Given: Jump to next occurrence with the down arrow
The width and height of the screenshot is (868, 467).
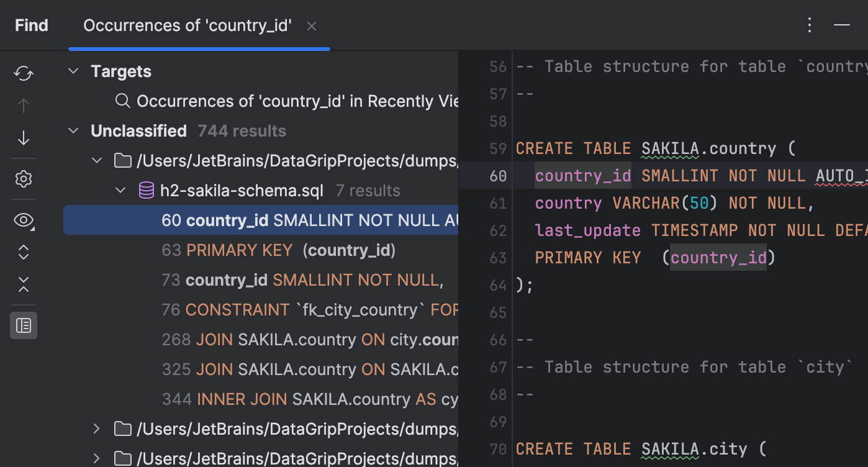Looking at the screenshot, I should tap(23, 137).
